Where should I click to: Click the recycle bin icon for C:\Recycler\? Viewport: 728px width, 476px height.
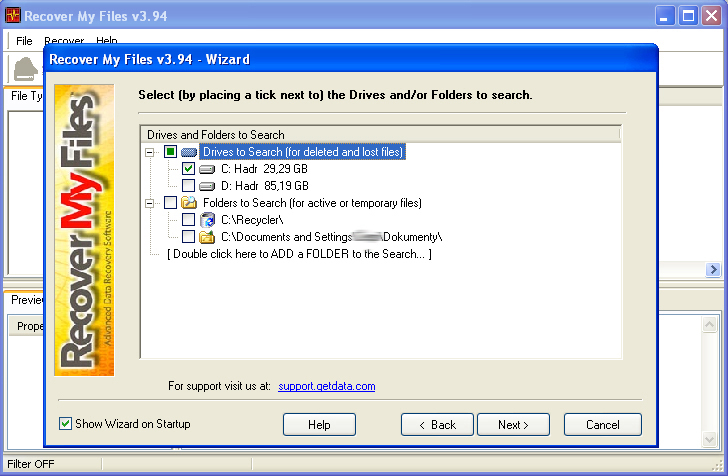pyautogui.click(x=207, y=220)
